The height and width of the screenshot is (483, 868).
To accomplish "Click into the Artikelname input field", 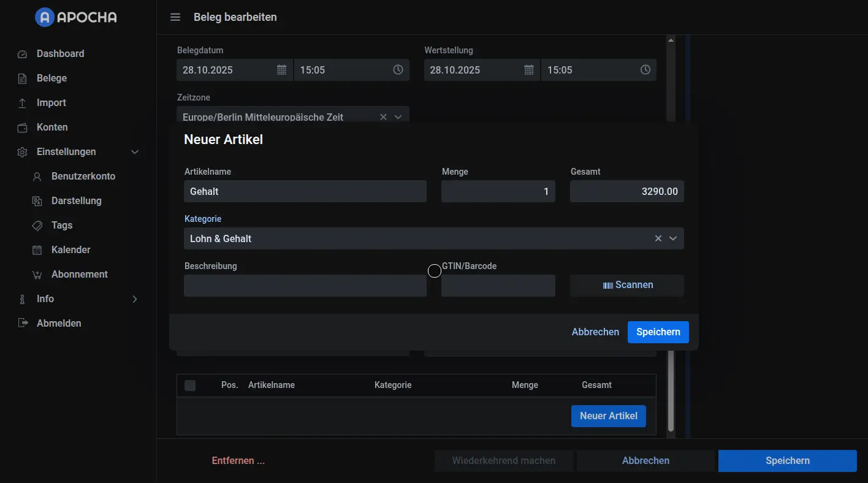I will 305,192.
